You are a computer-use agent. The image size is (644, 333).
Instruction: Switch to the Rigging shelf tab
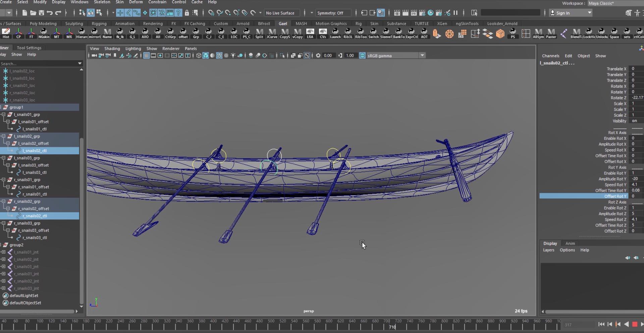[x=99, y=23]
